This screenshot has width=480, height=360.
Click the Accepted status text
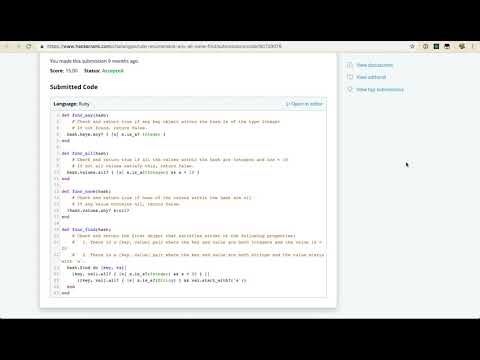113,71
